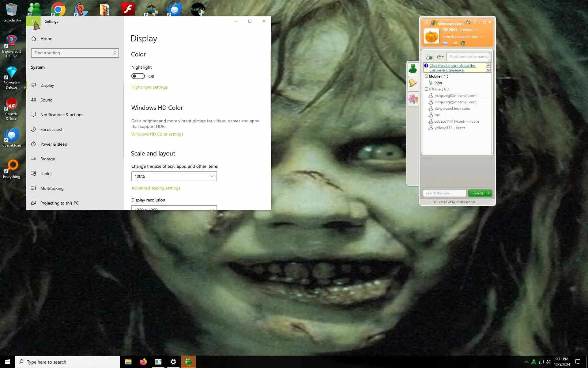Click the green Search button in Messenger

click(477, 193)
